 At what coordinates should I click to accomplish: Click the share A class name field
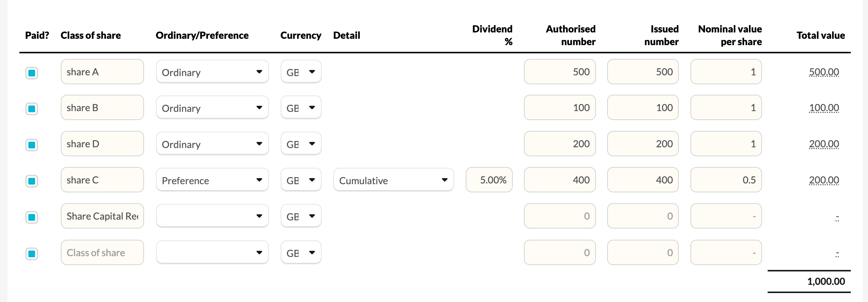(102, 72)
